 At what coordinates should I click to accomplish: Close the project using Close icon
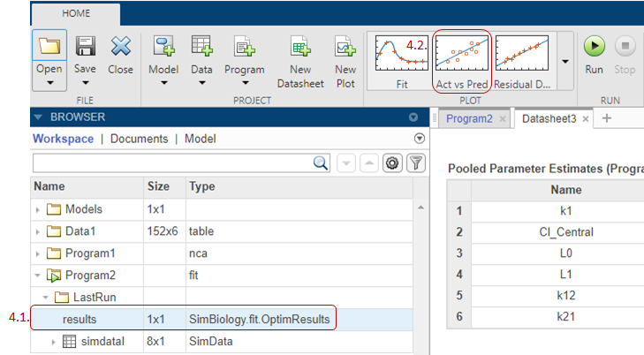121,47
